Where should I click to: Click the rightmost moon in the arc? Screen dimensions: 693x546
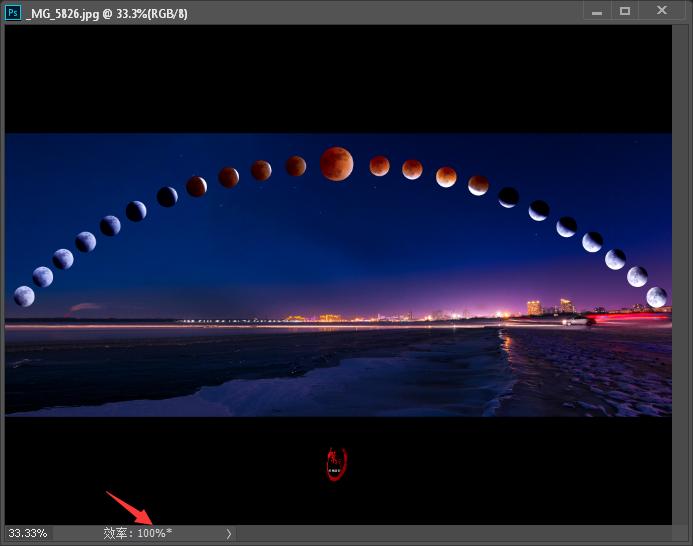[x=656, y=297]
